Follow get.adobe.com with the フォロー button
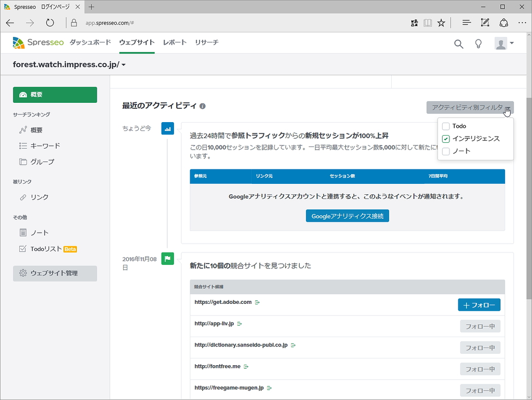Screen dimensions: 532x400 [479, 305]
